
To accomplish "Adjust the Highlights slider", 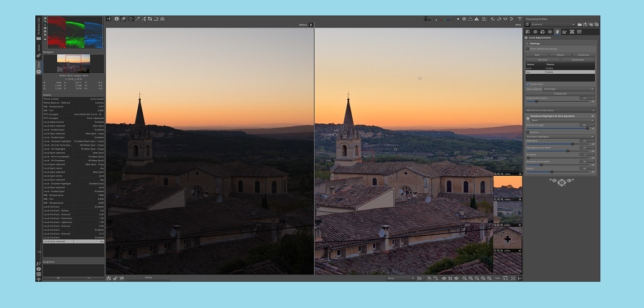I will [x=558, y=144].
